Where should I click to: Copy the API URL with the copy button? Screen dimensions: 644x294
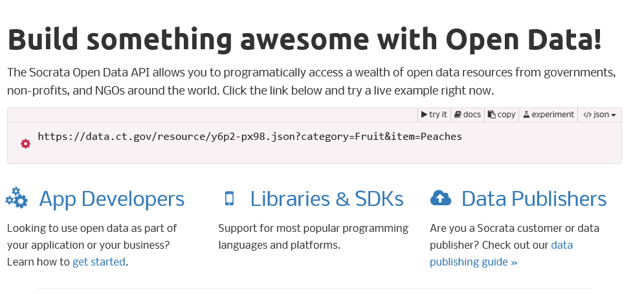tap(502, 115)
